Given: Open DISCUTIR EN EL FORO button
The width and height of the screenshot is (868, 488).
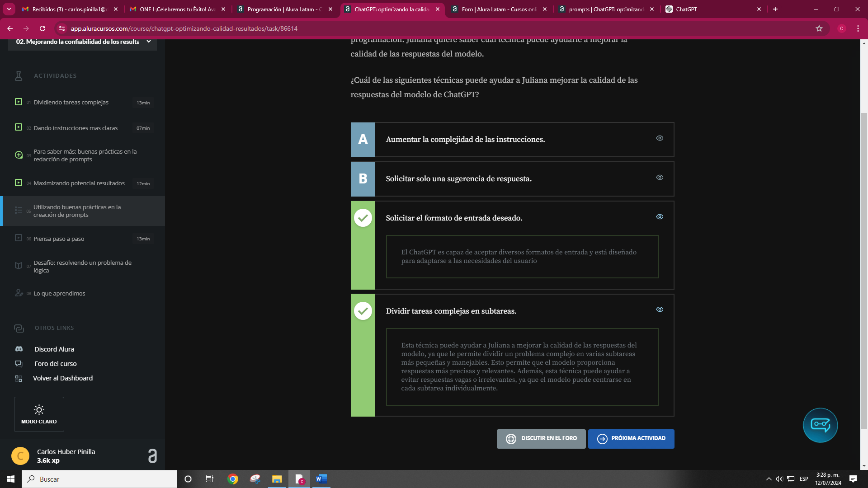Looking at the screenshot, I should [x=541, y=439].
